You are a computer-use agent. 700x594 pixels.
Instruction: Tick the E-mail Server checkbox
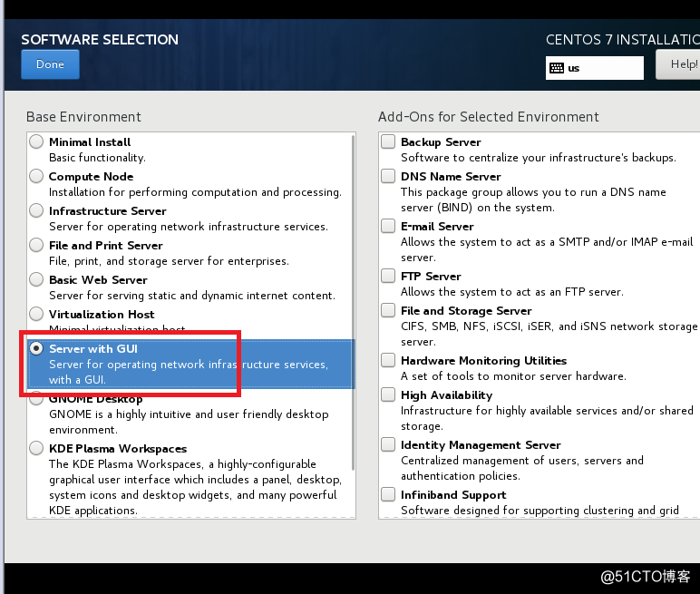pyautogui.click(x=388, y=226)
